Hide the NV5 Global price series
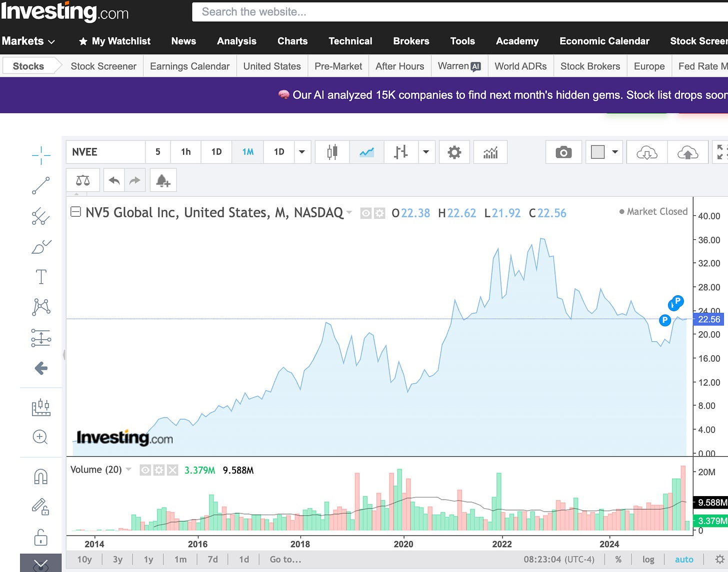 [x=366, y=213]
